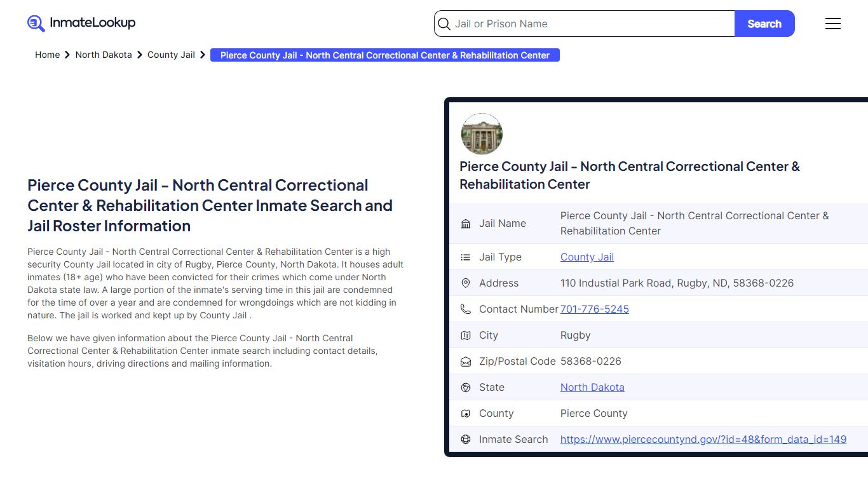The width and height of the screenshot is (868, 488).
Task: Call 701-776-5245 phone link
Action: click(x=595, y=309)
